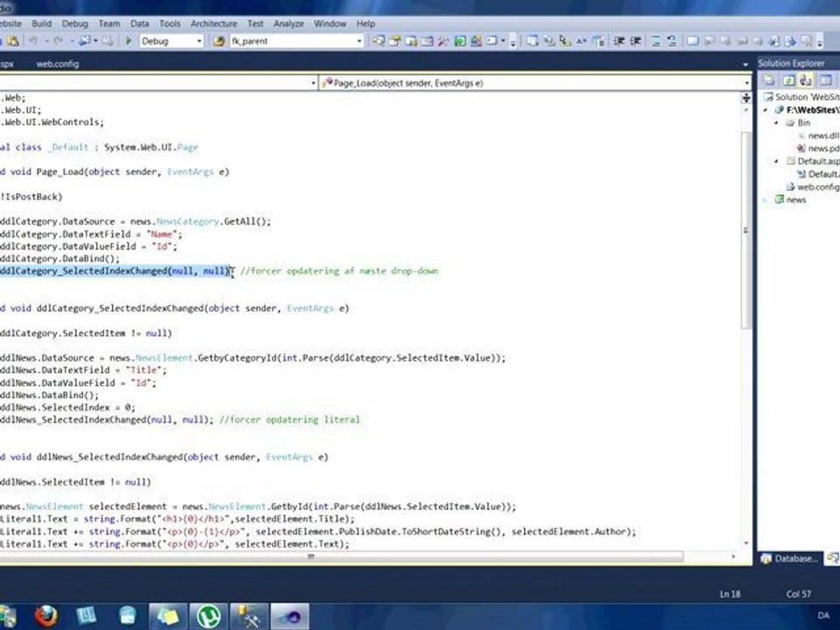This screenshot has height=630, width=840.
Task: Click the editor horizontal scrollbar thumb
Action: pos(311,556)
